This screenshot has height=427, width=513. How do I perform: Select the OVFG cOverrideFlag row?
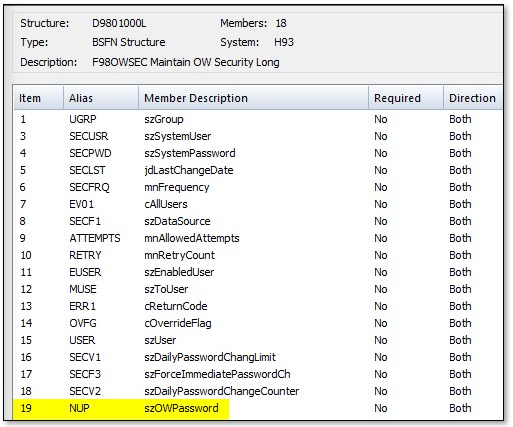[x=258, y=323]
